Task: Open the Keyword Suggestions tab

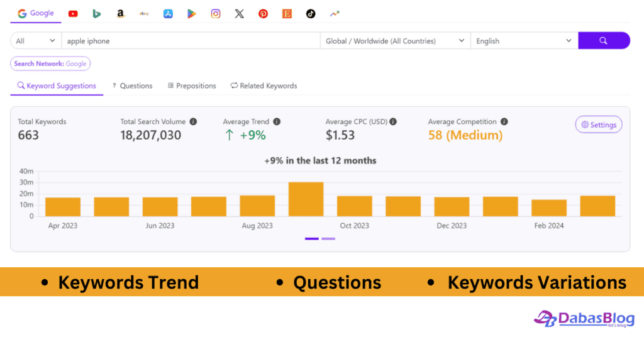Action: [x=57, y=86]
